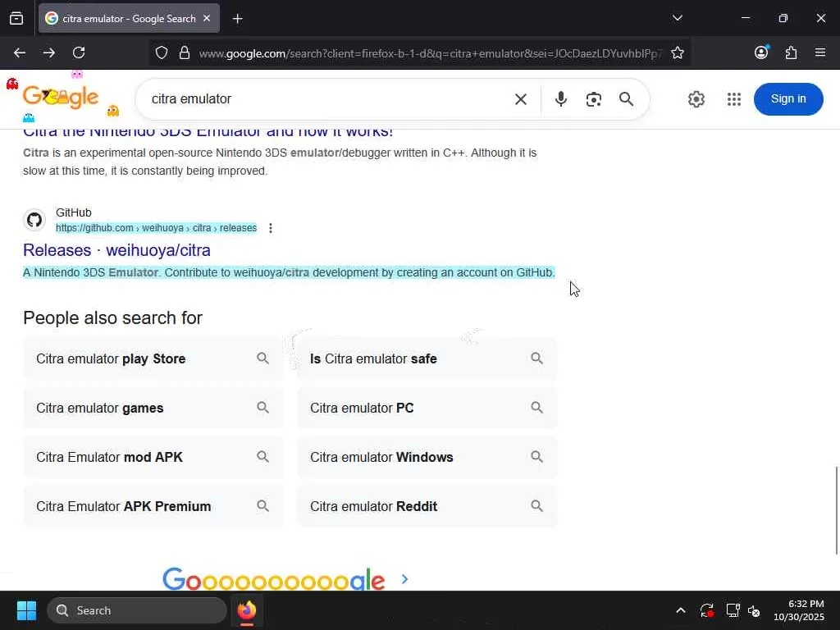This screenshot has width=840, height=630.
Task: Select the Google search URL in address bar
Action: pos(430,53)
